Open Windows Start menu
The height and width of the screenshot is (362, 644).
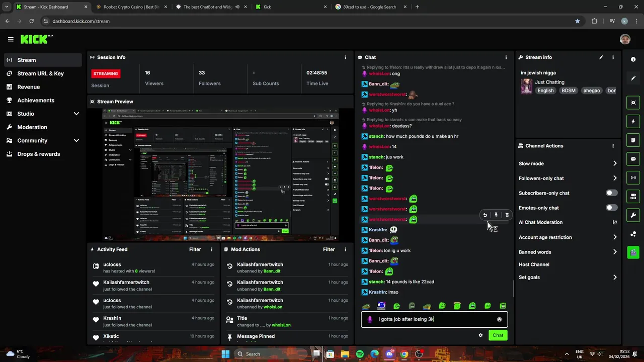pyautogui.click(x=225, y=354)
